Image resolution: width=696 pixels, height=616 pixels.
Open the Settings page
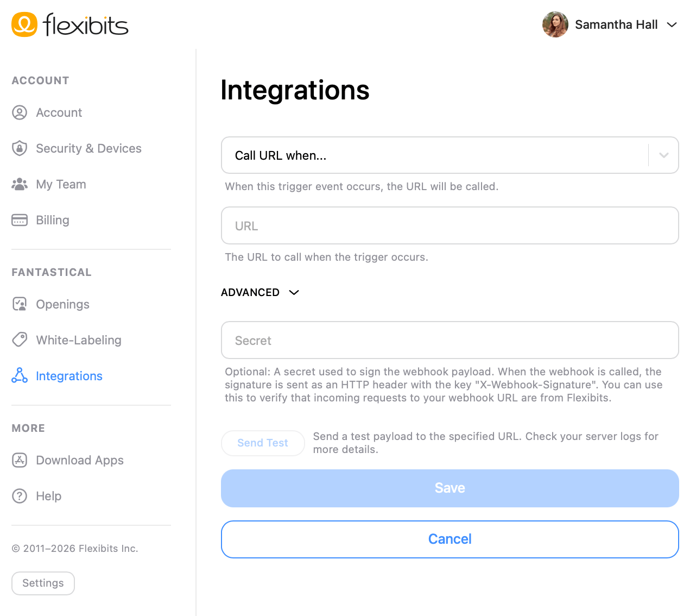(43, 583)
